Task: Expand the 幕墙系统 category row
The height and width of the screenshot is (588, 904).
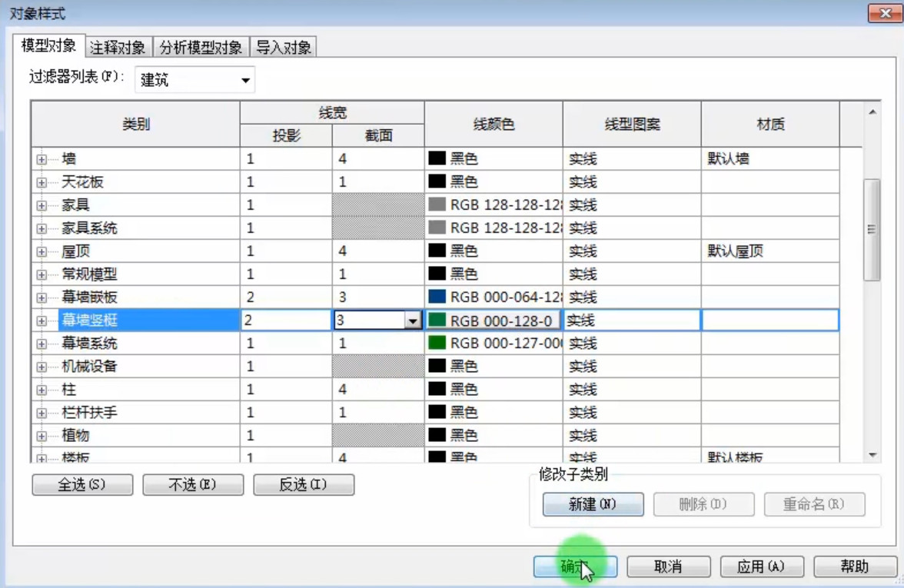Action: click(42, 344)
